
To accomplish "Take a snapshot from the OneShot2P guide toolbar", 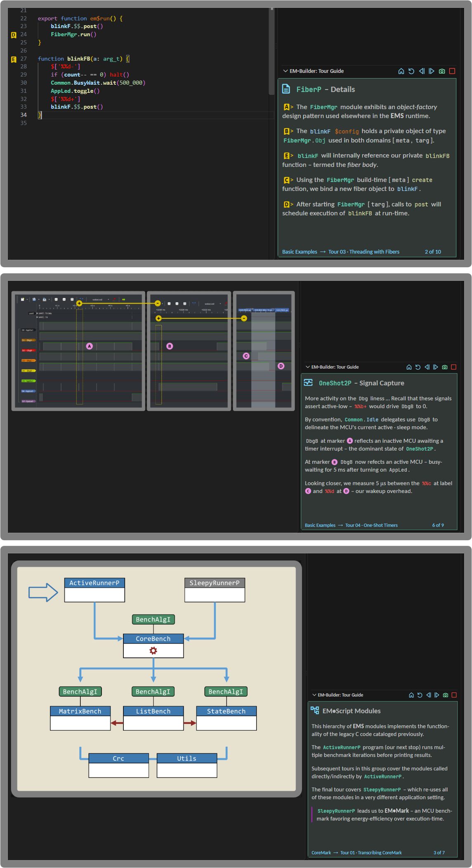I will 445,367.
